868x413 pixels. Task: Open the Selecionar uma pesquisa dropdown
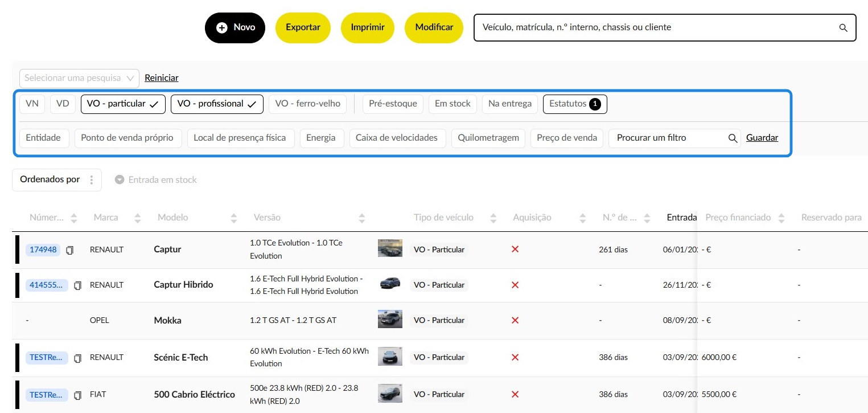tap(79, 78)
